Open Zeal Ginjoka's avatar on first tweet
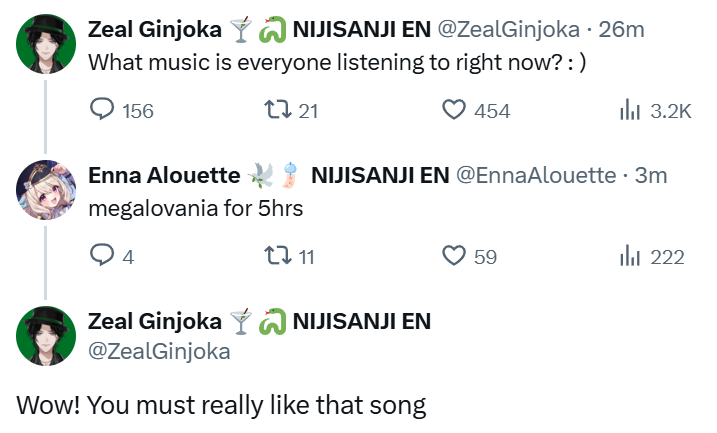 point(45,44)
